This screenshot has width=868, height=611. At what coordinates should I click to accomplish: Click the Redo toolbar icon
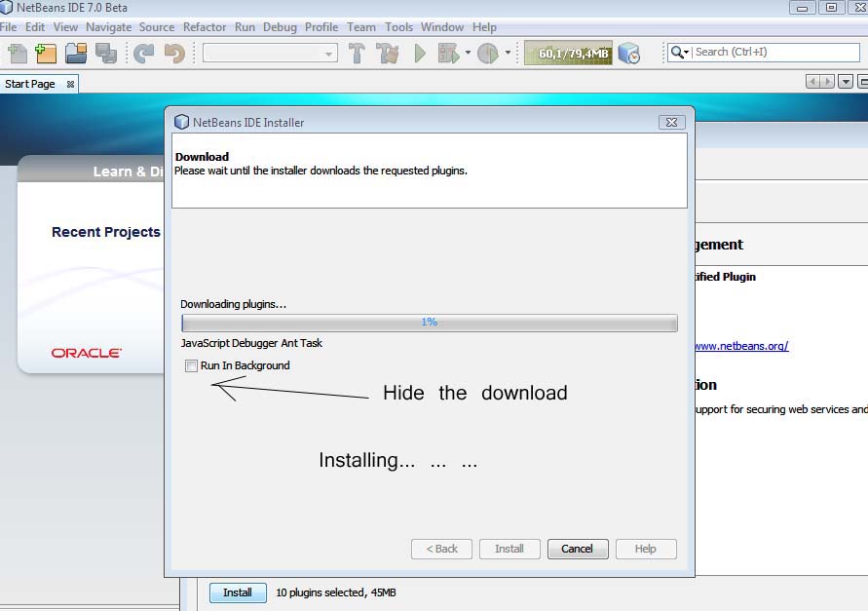pos(174,54)
